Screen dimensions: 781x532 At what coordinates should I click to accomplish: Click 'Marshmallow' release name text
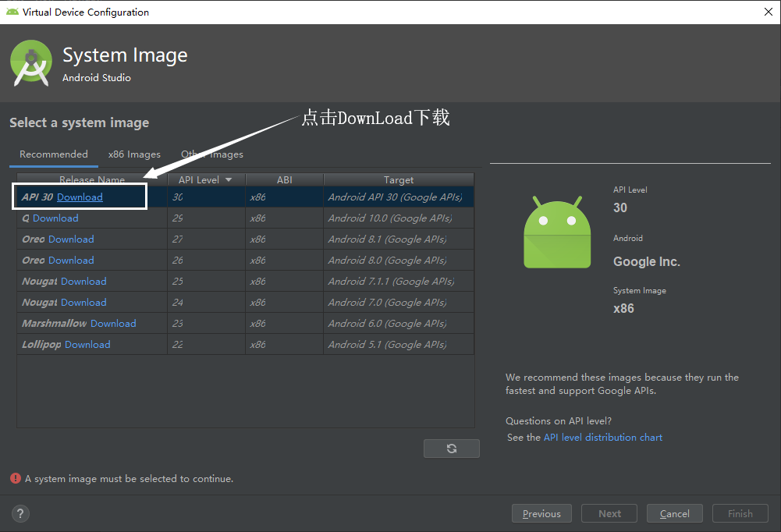pyautogui.click(x=55, y=323)
